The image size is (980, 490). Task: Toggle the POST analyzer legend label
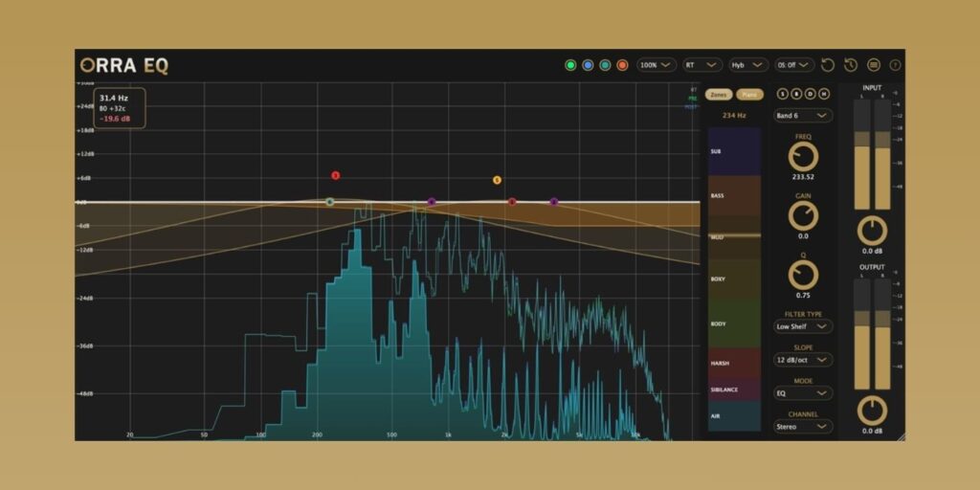coord(691,107)
